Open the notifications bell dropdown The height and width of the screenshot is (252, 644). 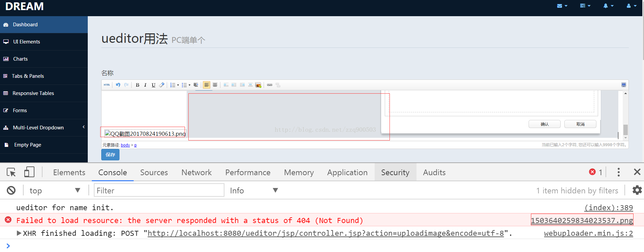click(x=608, y=6)
